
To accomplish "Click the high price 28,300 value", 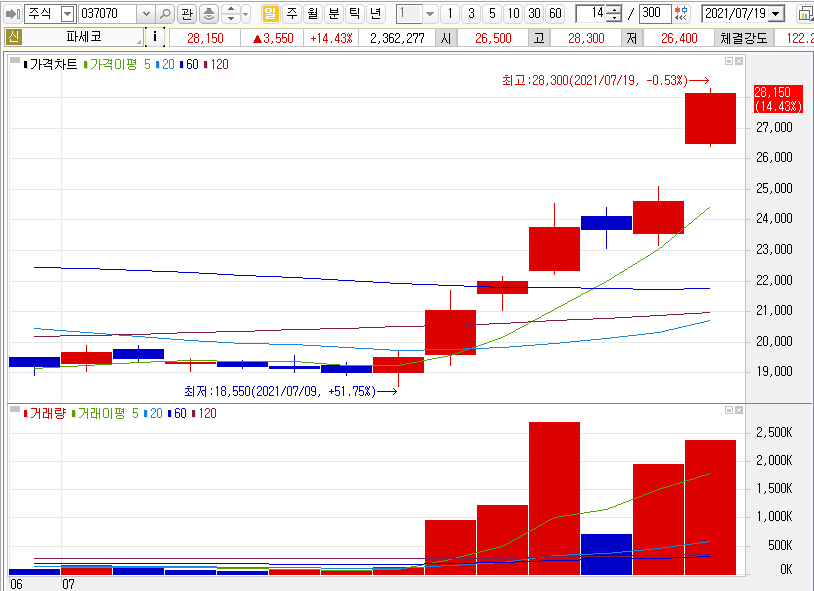I will click(x=586, y=38).
